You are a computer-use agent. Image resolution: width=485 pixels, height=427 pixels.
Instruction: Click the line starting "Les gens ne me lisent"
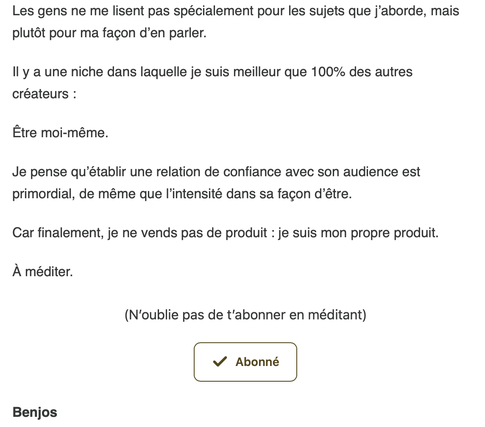tap(236, 11)
